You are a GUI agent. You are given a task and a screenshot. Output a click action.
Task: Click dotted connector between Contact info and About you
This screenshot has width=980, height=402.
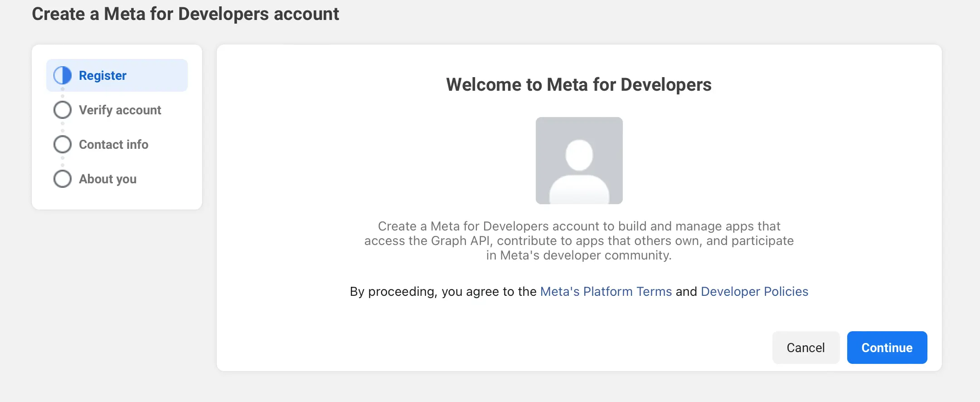tap(63, 162)
